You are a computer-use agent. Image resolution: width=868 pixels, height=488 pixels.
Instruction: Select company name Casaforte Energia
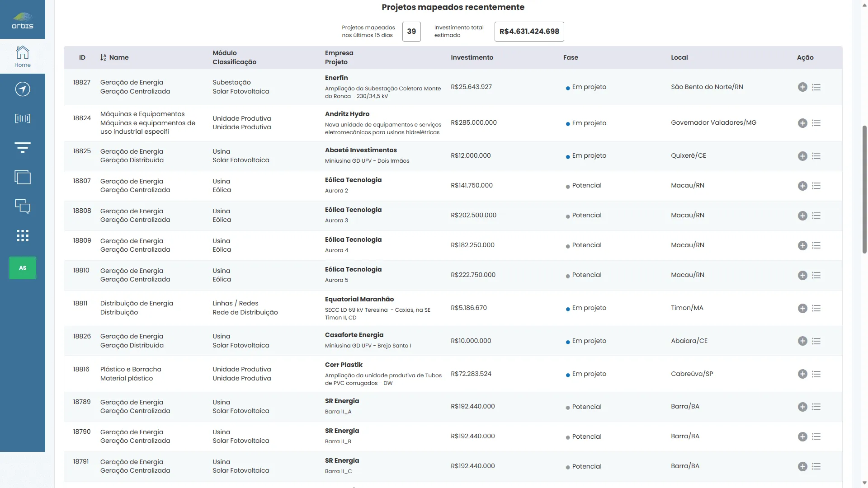(x=354, y=335)
